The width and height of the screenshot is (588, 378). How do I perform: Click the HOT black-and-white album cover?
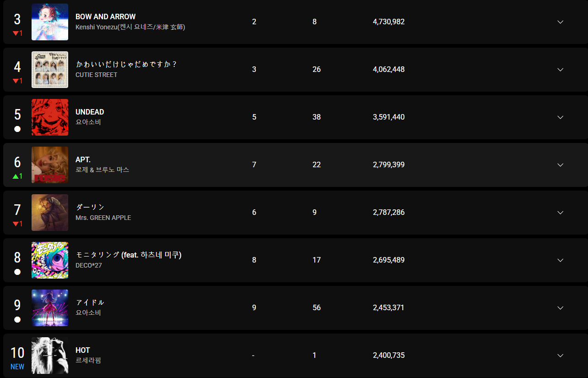(50, 356)
